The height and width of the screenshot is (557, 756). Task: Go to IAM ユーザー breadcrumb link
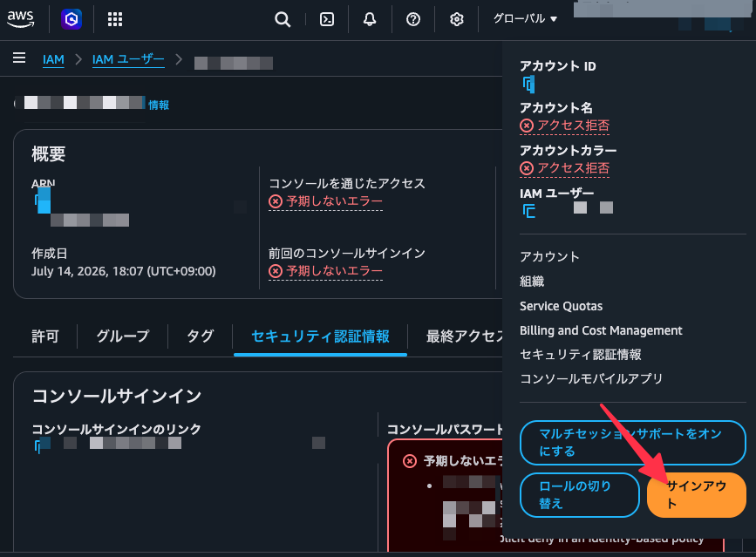click(128, 59)
